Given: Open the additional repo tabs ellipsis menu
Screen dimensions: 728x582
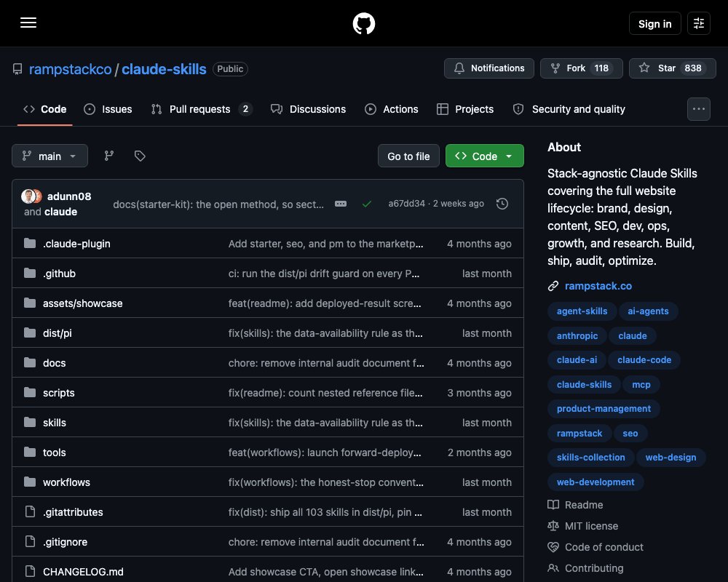Looking at the screenshot, I should coord(698,109).
